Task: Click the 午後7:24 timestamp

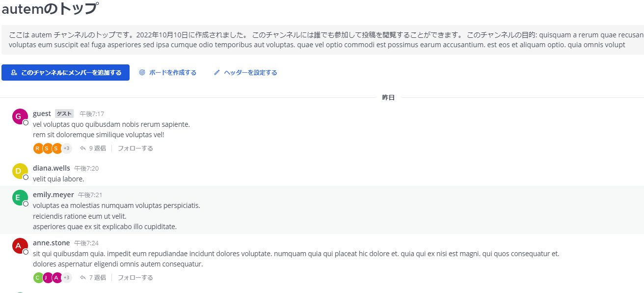Action: click(x=86, y=243)
